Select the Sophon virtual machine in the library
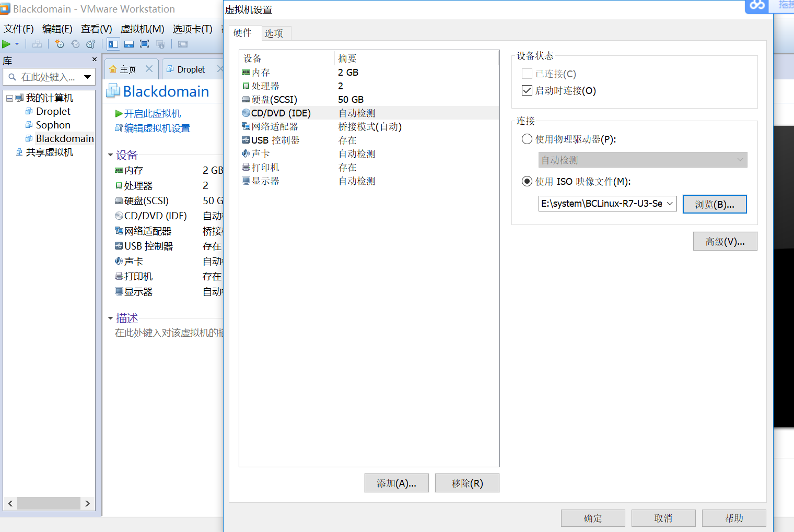 pos(52,125)
